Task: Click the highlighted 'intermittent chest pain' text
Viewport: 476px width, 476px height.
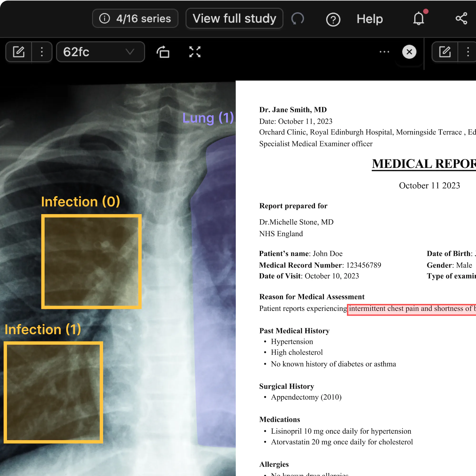Action: [412, 309]
